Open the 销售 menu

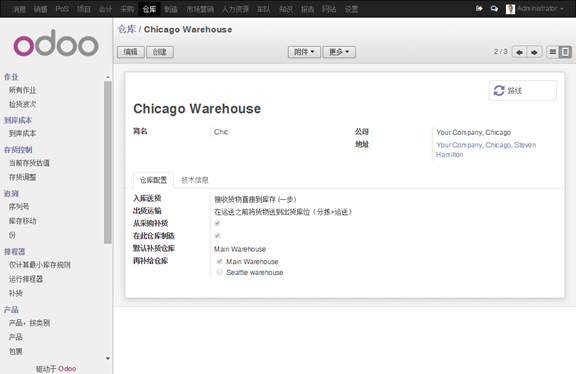click(x=40, y=9)
